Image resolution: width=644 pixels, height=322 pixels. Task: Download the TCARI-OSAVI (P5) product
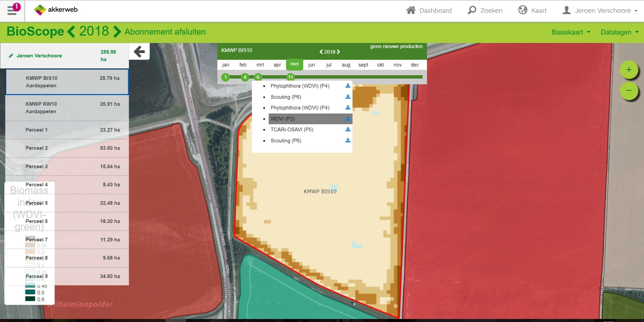coord(348,129)
